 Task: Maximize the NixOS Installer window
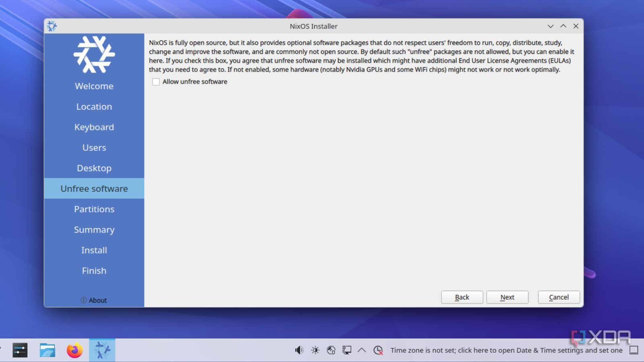pyautogui.click(x=563, y=26)
